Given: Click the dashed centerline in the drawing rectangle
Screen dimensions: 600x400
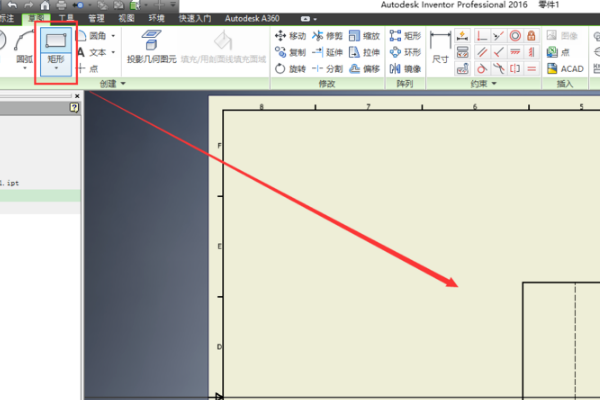Looking at the screenshot, I should coord(575,340).
